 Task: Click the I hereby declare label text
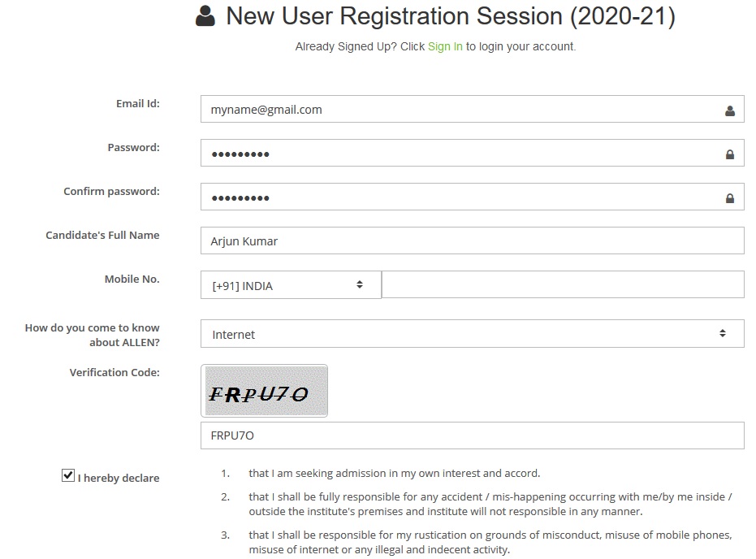click(119, 478)
